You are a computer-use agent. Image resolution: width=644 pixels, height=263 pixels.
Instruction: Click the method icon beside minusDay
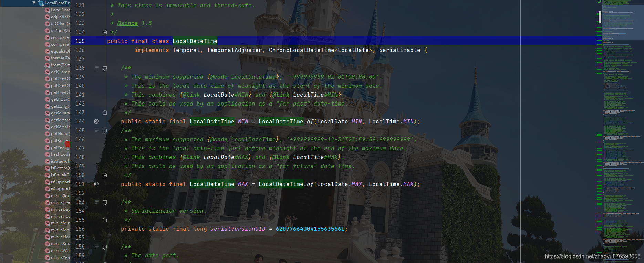click(x=48, y=209)
